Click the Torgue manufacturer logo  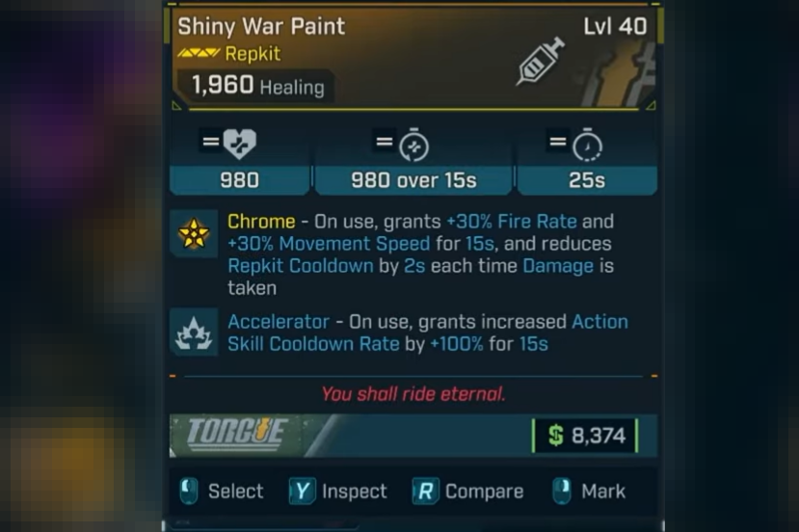pyautogui.click(x=237, y=434)
